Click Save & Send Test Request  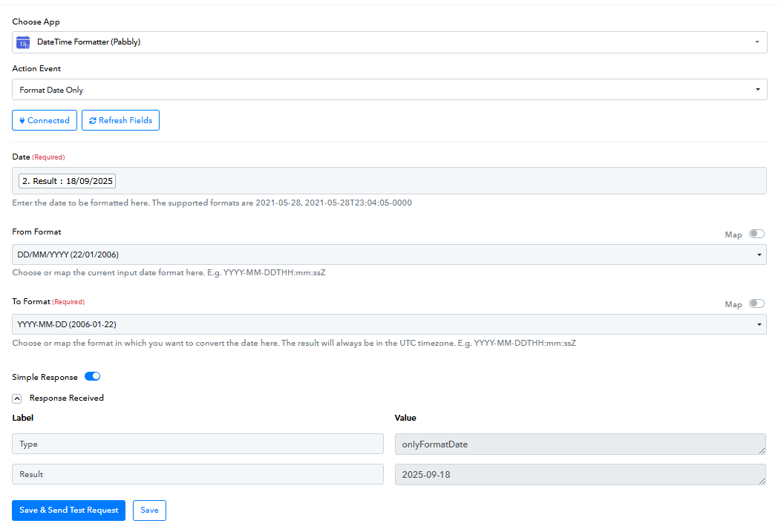(x=69, y=510)
